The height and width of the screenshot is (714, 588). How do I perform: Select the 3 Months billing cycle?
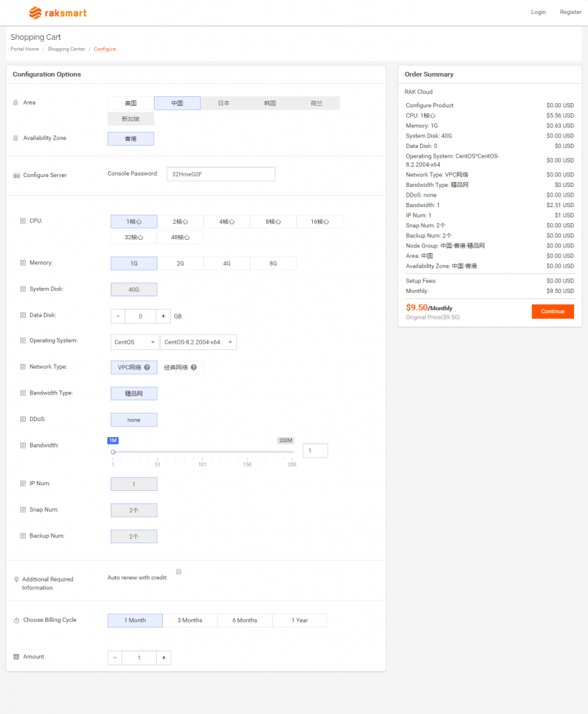[x=189, y=621]
